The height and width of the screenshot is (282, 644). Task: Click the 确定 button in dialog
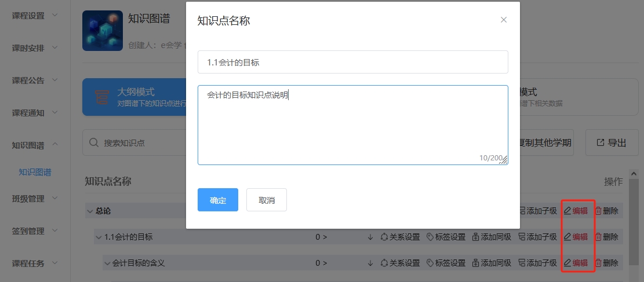click(218, 200)
